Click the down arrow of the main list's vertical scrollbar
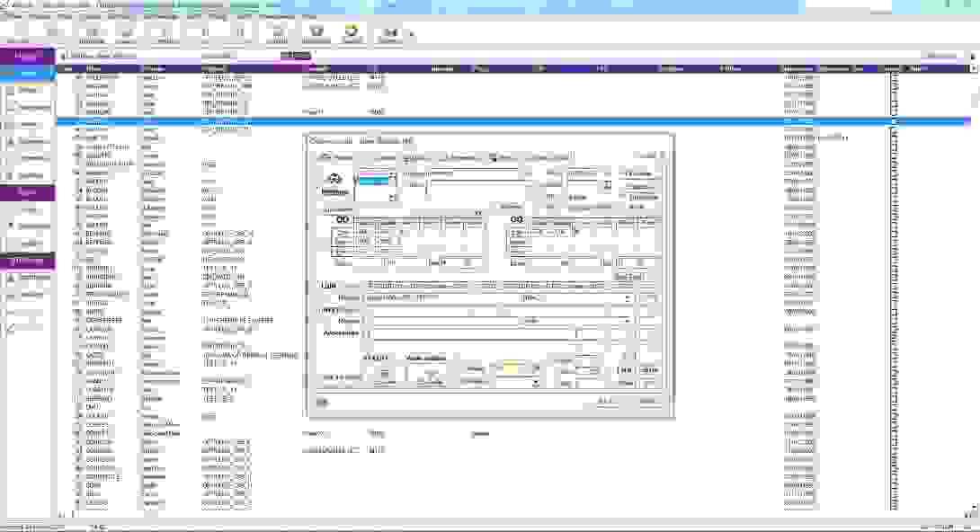The height and width of the screenshot is (532, 980). tap(975, 507)
